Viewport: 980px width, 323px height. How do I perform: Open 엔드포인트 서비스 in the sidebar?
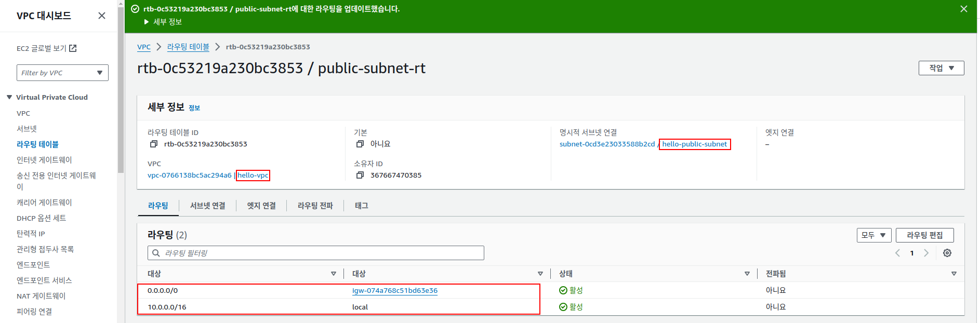coord(44,280)
